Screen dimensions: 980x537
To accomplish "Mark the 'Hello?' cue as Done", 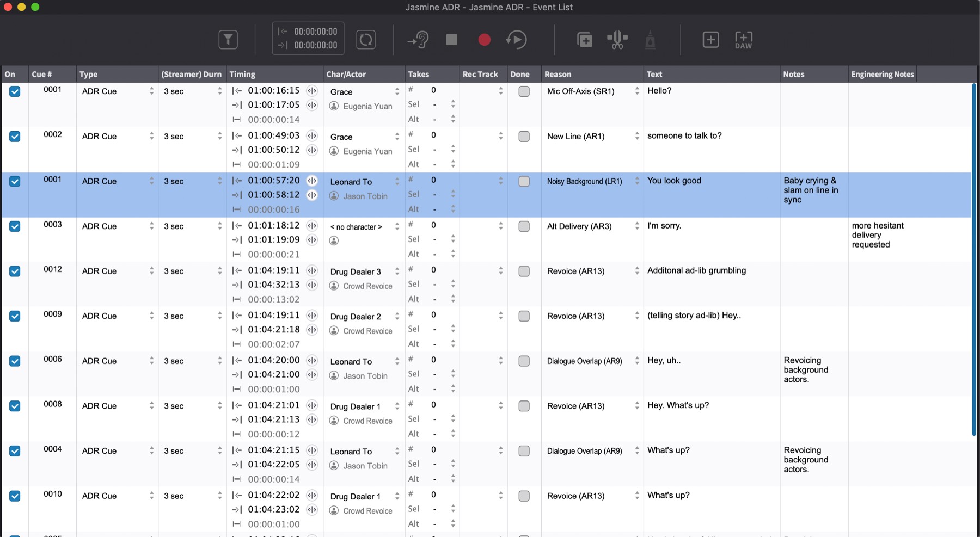I will (x=524, y=91).
